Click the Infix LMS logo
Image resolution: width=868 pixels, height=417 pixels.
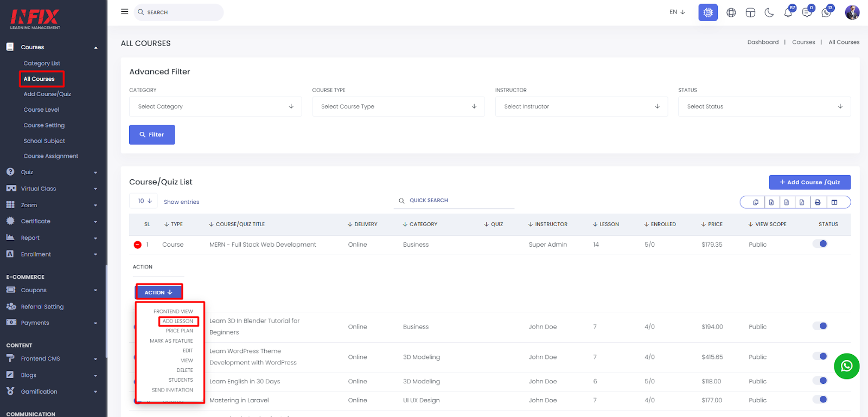35,19
